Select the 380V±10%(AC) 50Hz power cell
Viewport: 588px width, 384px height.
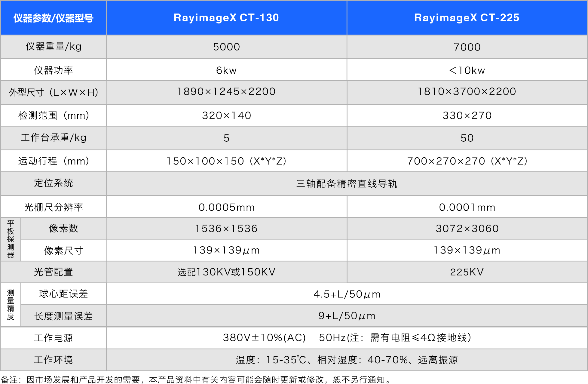point(347,338)
